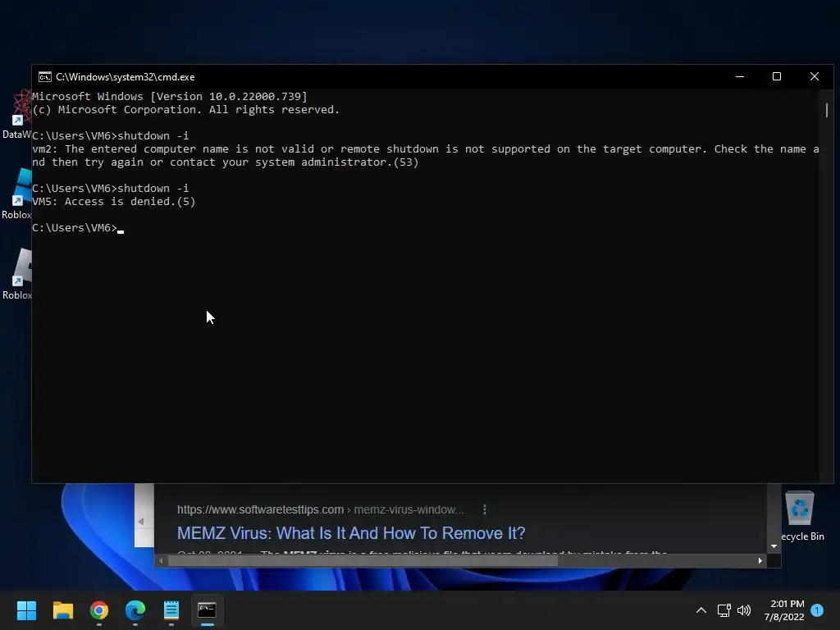Click the softwaretesttips.com URL in the background window
Viewport: 840px width, 630px height.
click(x=321, y=509)
